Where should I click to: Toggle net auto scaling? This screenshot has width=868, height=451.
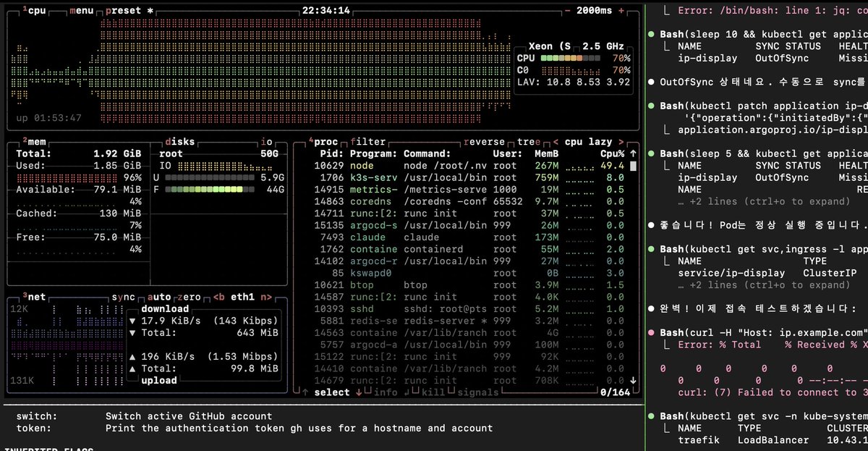point(158,297)
